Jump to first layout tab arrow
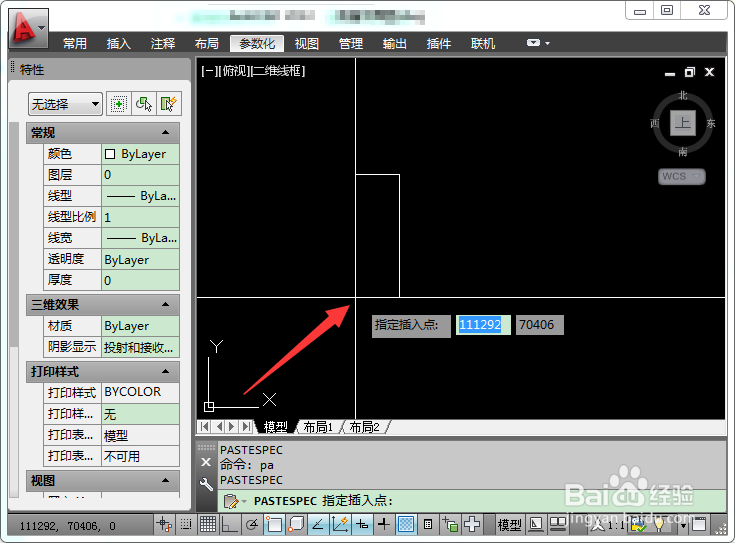This screenshot has height=543, width=735. point(204,427)
